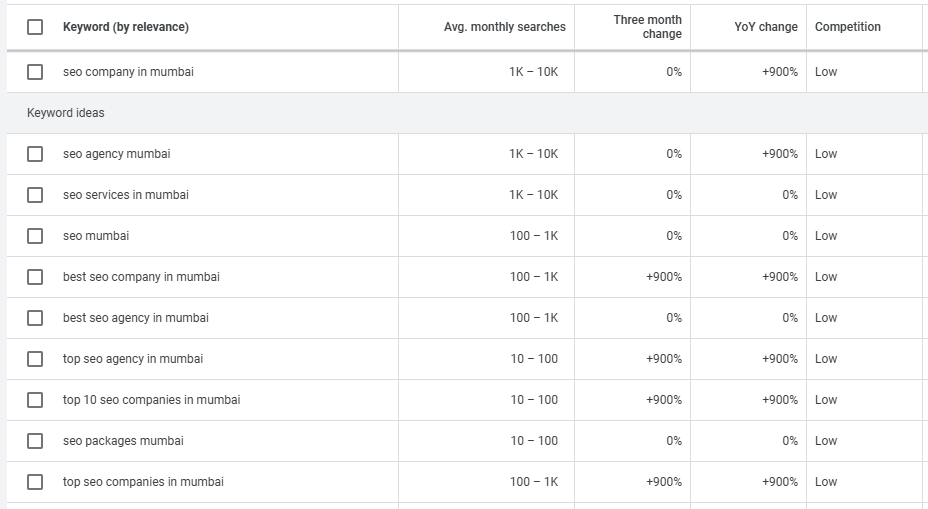Image resolution: width=928 pixels, height=509 pixels.
Task: Select checkbox for seo company in mumbai
Action: tap(35, 72)
